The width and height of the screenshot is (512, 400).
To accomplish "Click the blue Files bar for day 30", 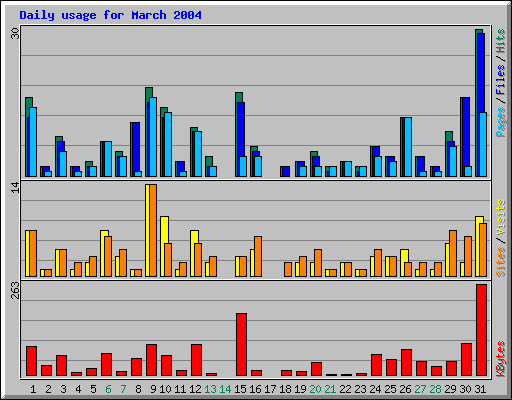I will (466, 132).
